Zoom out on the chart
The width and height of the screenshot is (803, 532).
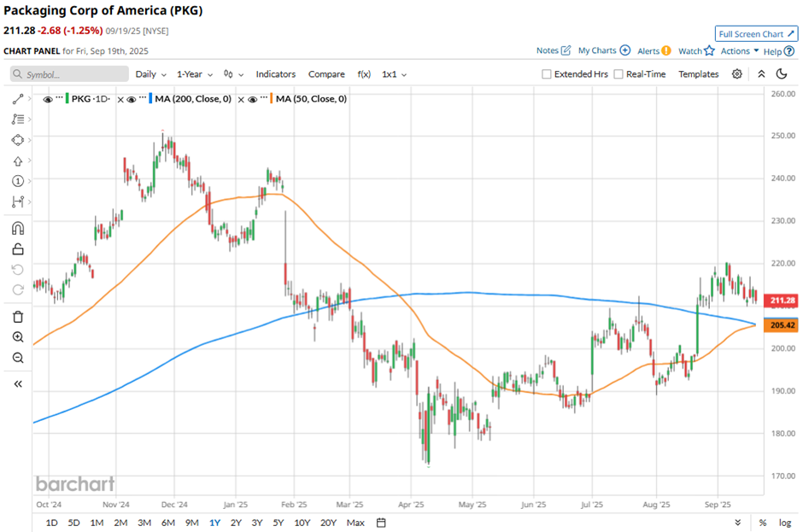click(x=18, y=358)
